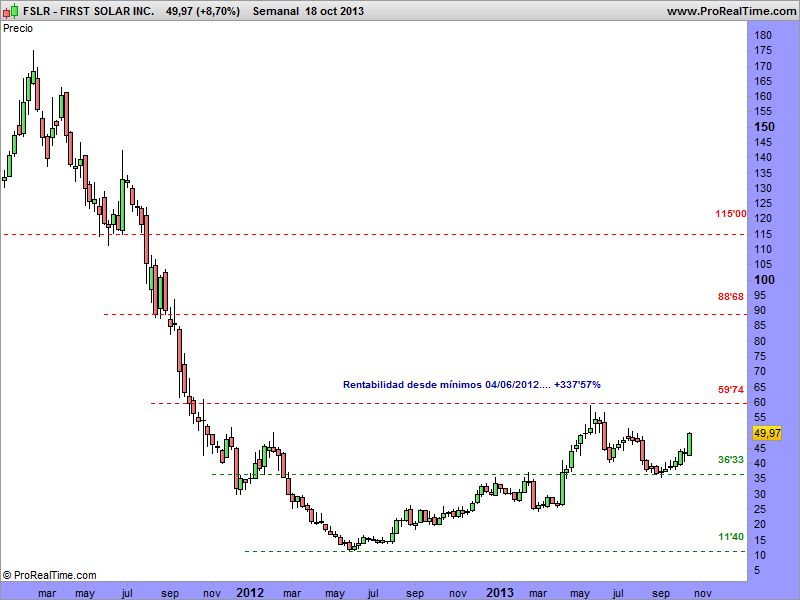Click the 25 price axis value
Screen dimensions: 800x600
pos(760,509)
